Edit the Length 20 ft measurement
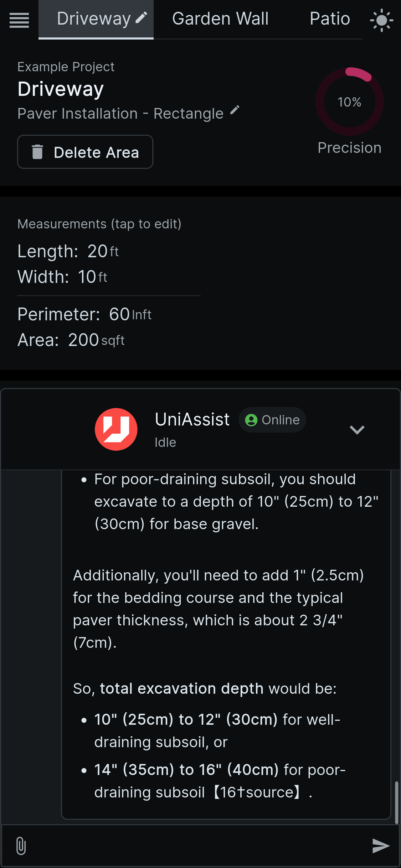Viewport: 401px width, 868px height. [x=68, y=251]
